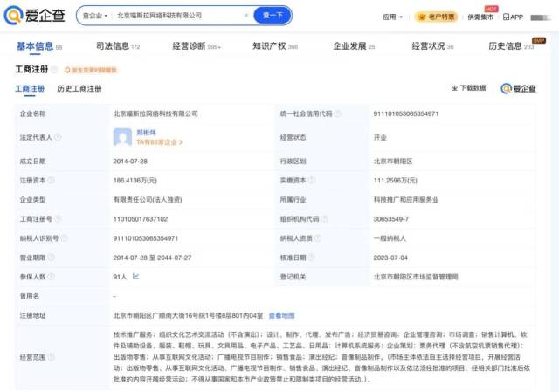
Task: Click the help icon next to 纳税人资质
Action: pyautogui.click(x=318, y=238)
